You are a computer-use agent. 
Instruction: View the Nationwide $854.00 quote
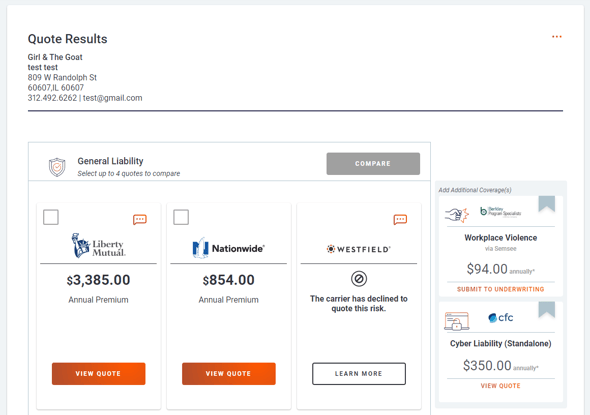pos(229,374)
